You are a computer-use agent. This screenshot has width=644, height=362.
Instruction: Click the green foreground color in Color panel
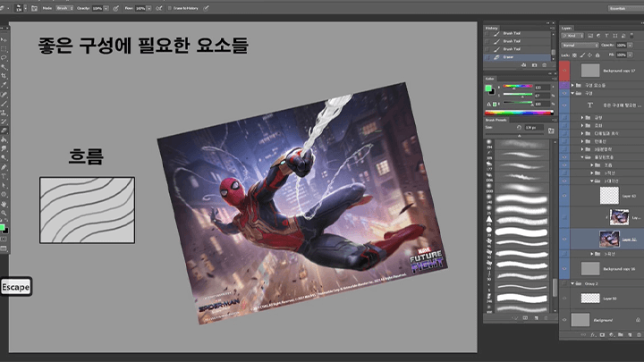tap(488, 88)
